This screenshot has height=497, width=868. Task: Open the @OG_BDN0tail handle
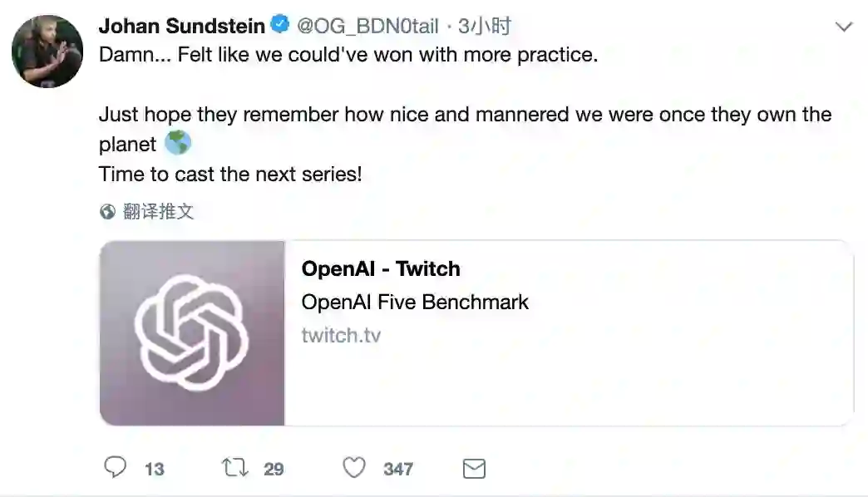[367, 27]
